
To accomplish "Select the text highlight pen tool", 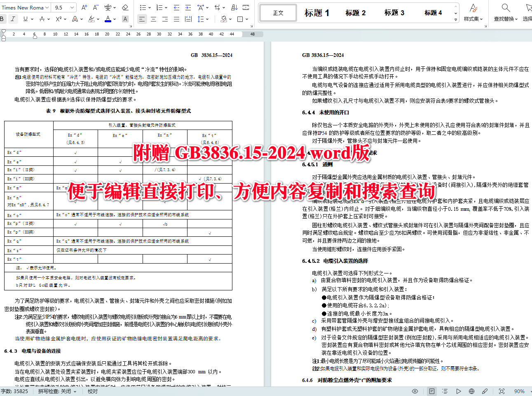I will click(x=91, y=19).
